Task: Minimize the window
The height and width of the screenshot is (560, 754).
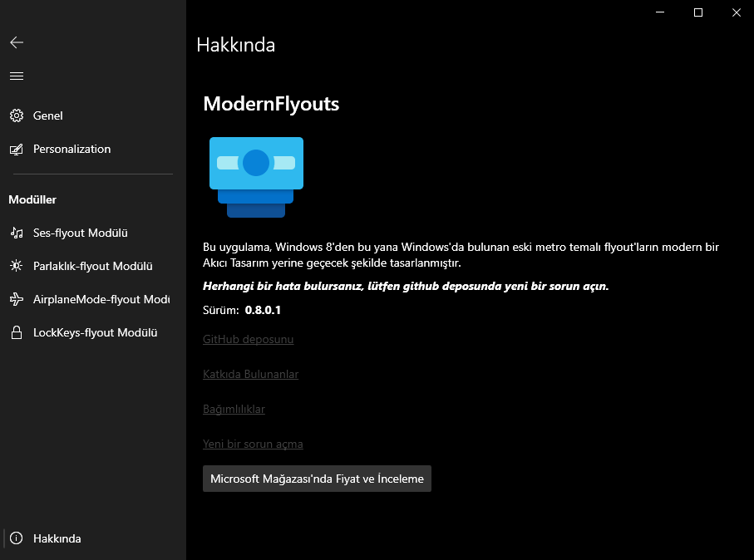Action: pyautogui.click(x=660, y=12)
